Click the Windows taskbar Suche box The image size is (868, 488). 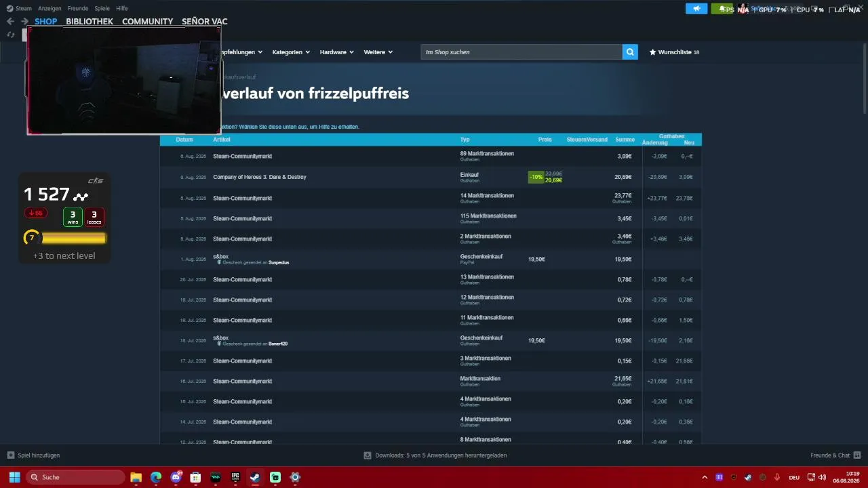pos(75,477)
